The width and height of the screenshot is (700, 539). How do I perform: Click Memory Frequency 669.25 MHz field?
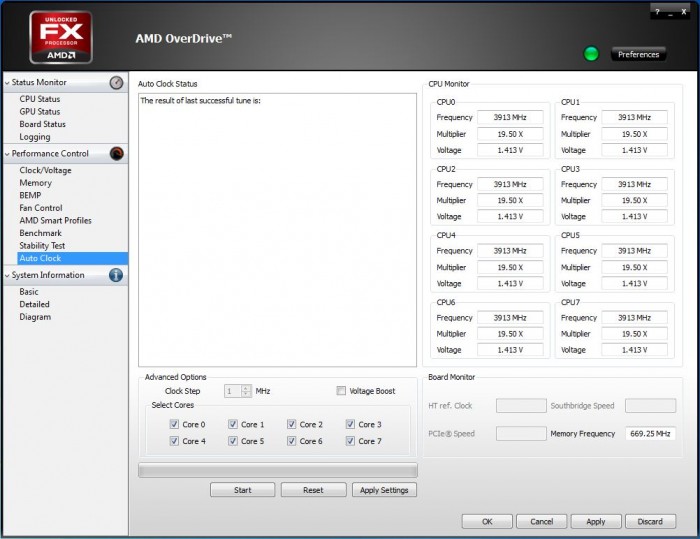pos(650,434)
